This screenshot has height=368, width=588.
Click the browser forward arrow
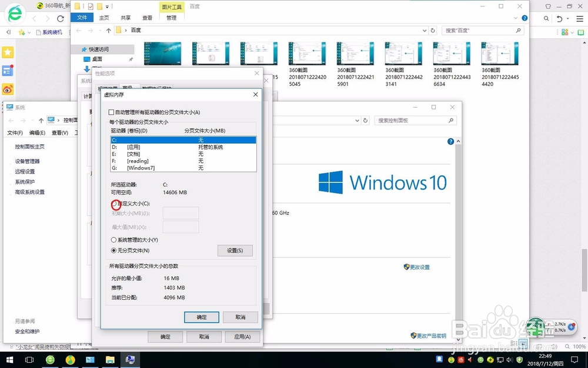48,18
